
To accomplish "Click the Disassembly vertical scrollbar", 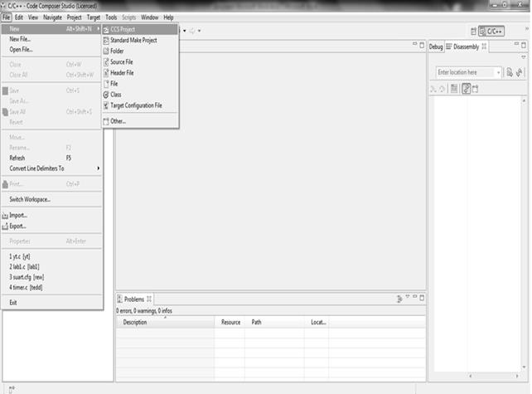I will (524, 234).
